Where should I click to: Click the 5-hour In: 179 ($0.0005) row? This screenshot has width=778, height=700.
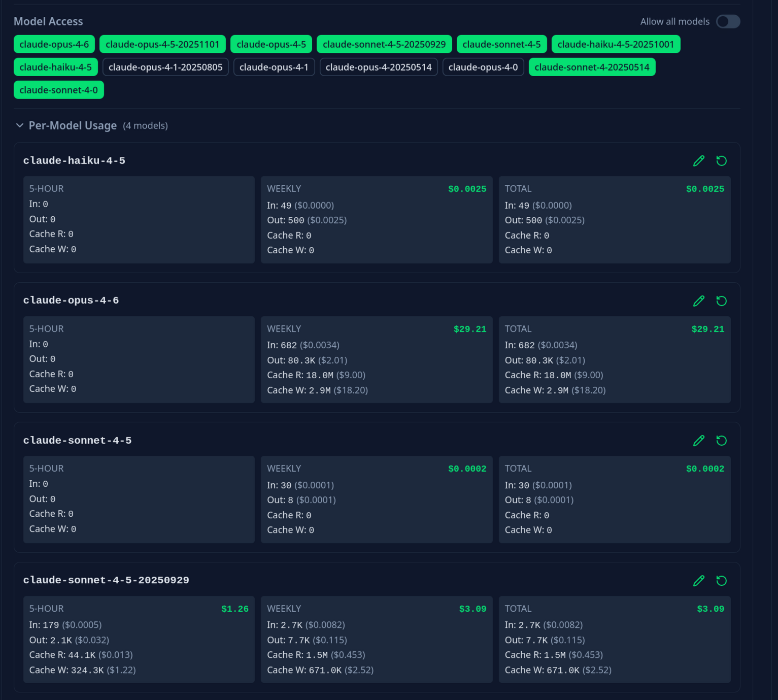coord(65,625)
